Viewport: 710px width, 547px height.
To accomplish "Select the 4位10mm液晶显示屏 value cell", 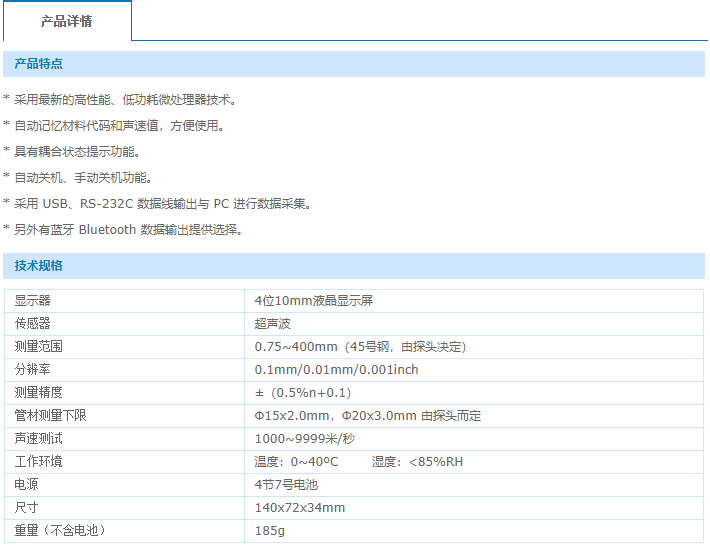I will pyautogui.click(x=314, y=300).
